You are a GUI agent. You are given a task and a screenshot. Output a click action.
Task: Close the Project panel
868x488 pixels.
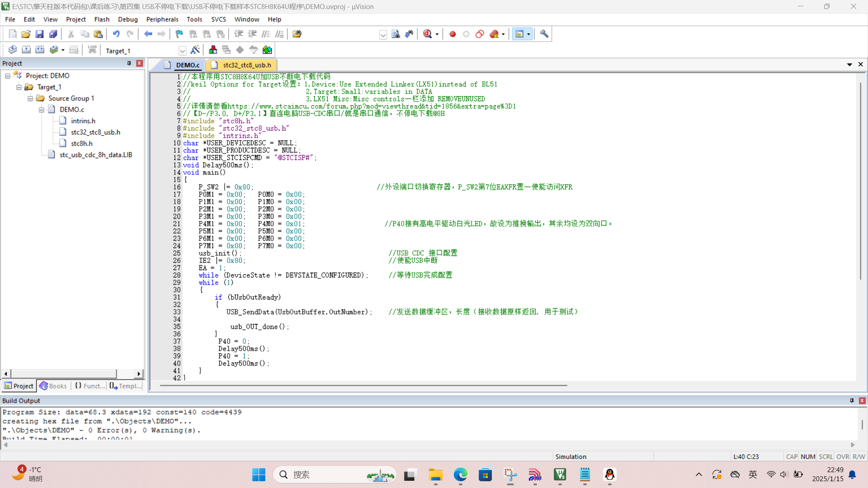(140, 63)
